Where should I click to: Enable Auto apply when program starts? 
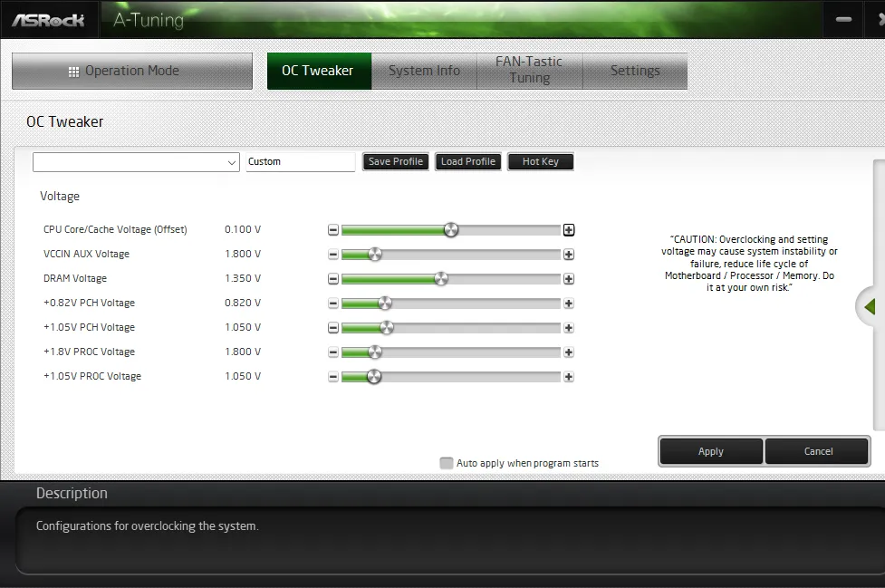pos(446,463)
